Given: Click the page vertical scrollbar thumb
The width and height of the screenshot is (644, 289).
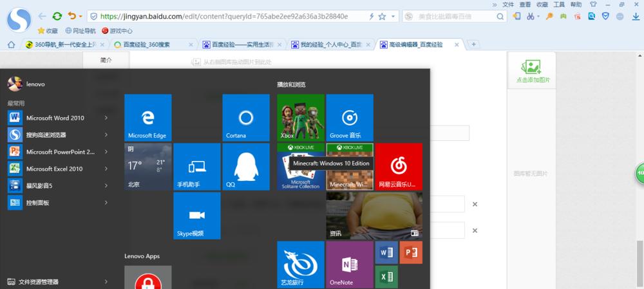Looking at the screenshot, I should tap(639, 265).
